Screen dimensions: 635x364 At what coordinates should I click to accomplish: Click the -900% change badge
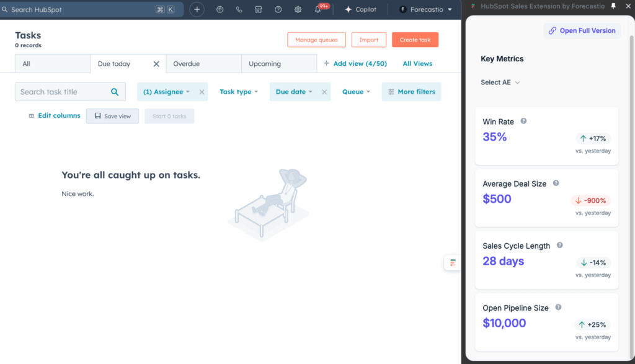tap(591, 200)
